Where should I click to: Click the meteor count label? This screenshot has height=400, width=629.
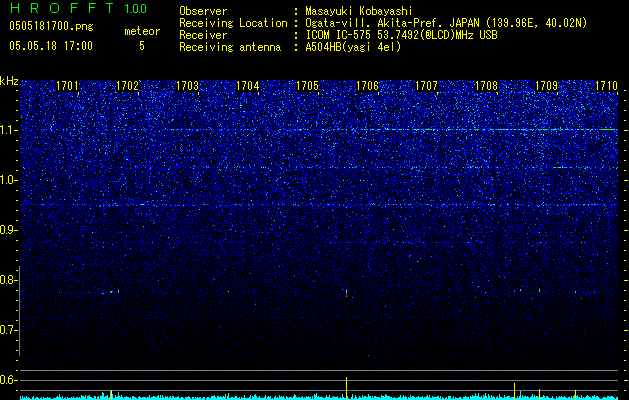pos(142,31)
